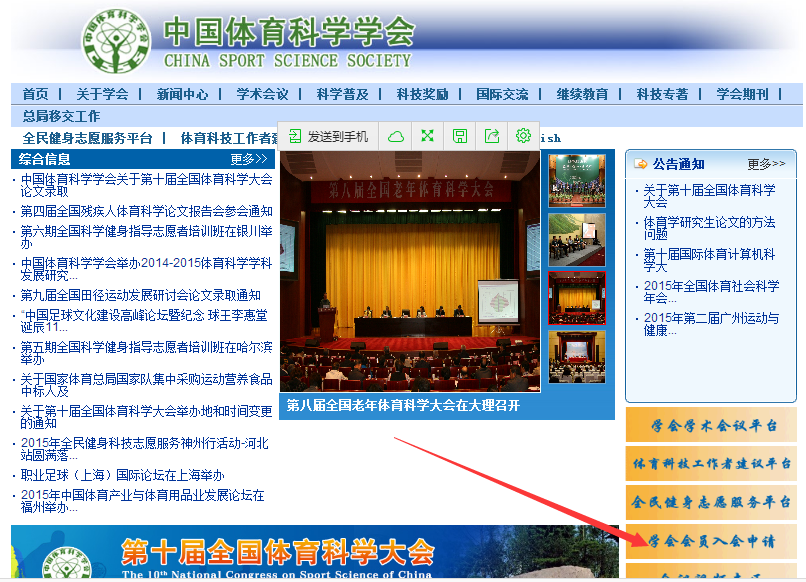The width and height of the screenshot is (806, 582).
Task: Click the caption 第八届全国老年体育科学大会在大理召开
Action: point(403,406)
